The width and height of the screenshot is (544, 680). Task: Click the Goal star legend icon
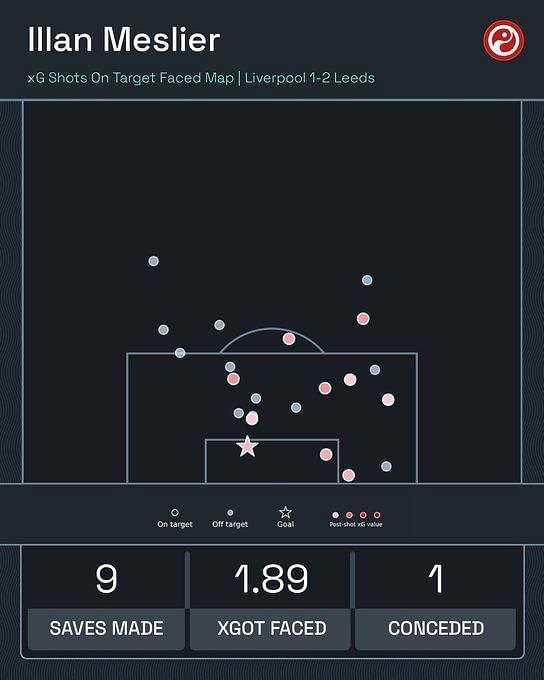click(x=285, y=512)
